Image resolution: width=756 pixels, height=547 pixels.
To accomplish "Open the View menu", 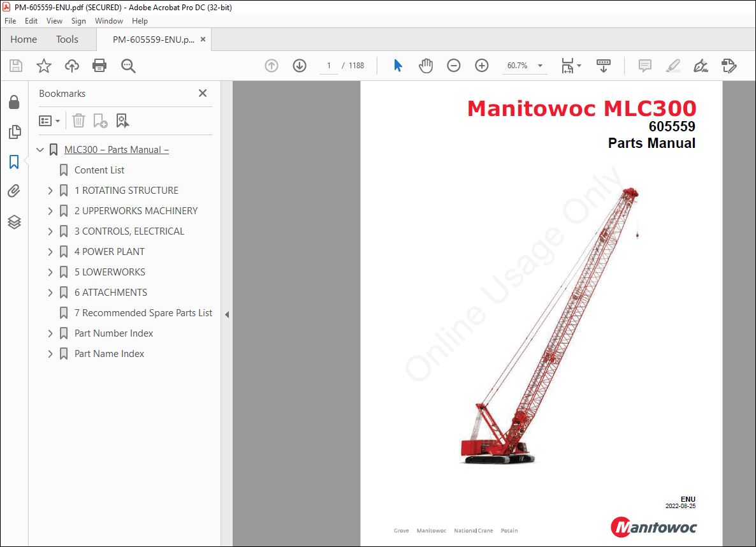I will click(54, 21).
